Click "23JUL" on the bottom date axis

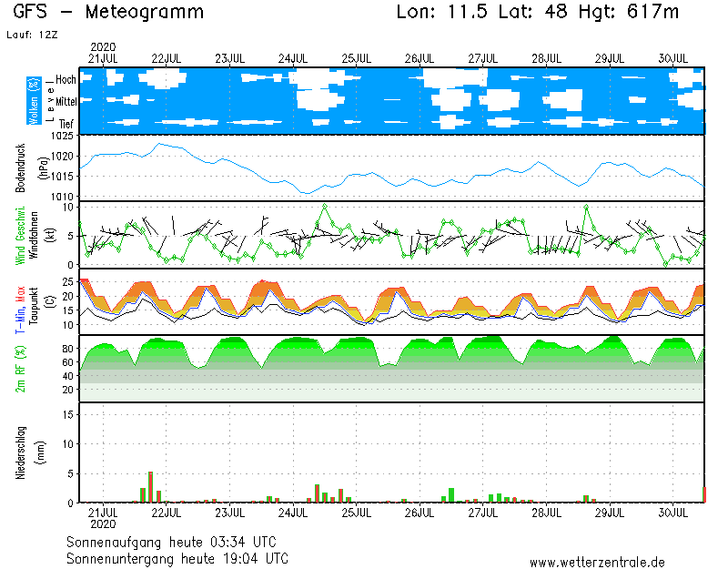point(230,513)
